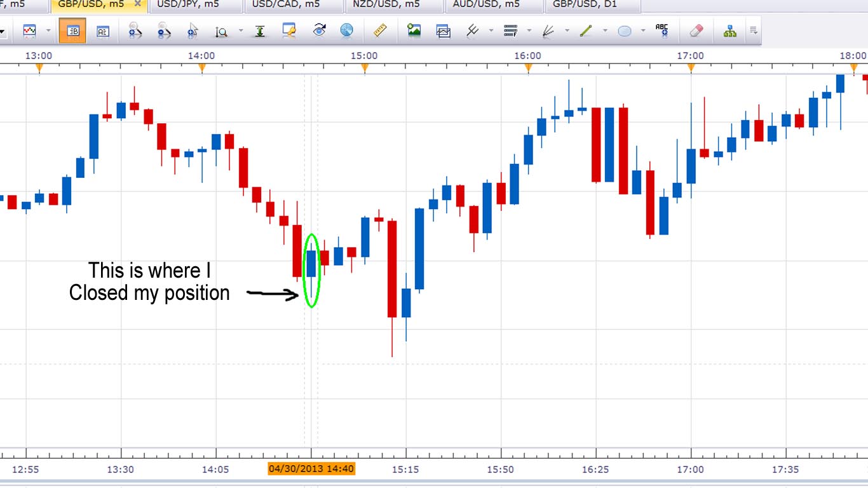Screen dimensions: 868x488
Task: Close the GBP/USD, m5 tab
Action: [x=138, y=4]
